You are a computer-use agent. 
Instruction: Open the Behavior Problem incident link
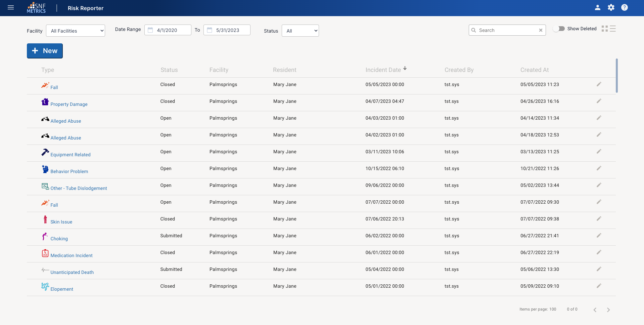pyautogui.click(x=69, y=171)
